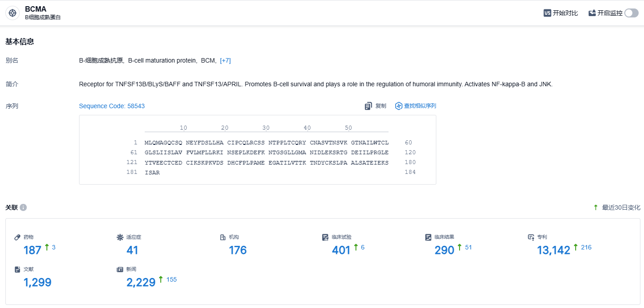This screenshot has width=644, height=308.
Task: Click the find similar sequences icon
Action: 399,106
